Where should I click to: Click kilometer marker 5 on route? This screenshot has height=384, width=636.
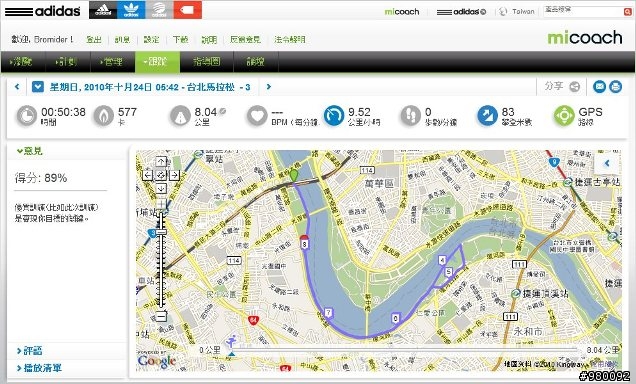pyautogui.click(x=449, y=272)
